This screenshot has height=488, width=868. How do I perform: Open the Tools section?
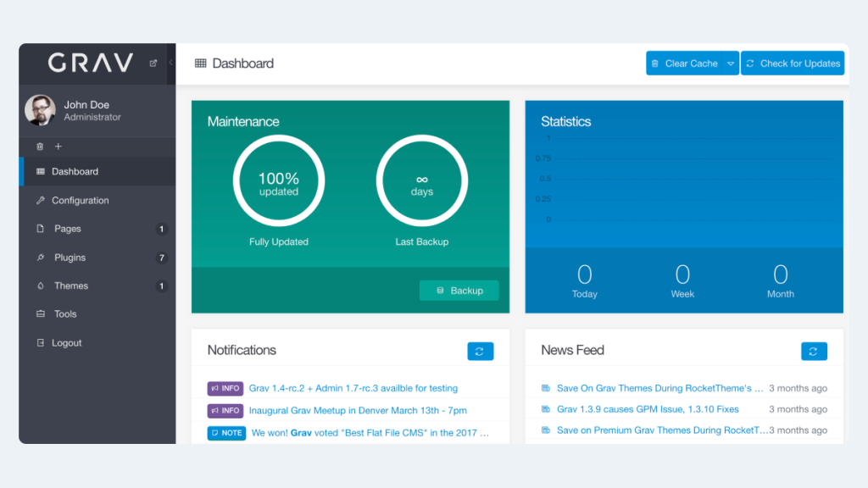pyautogui.click(x=97, y=313)
